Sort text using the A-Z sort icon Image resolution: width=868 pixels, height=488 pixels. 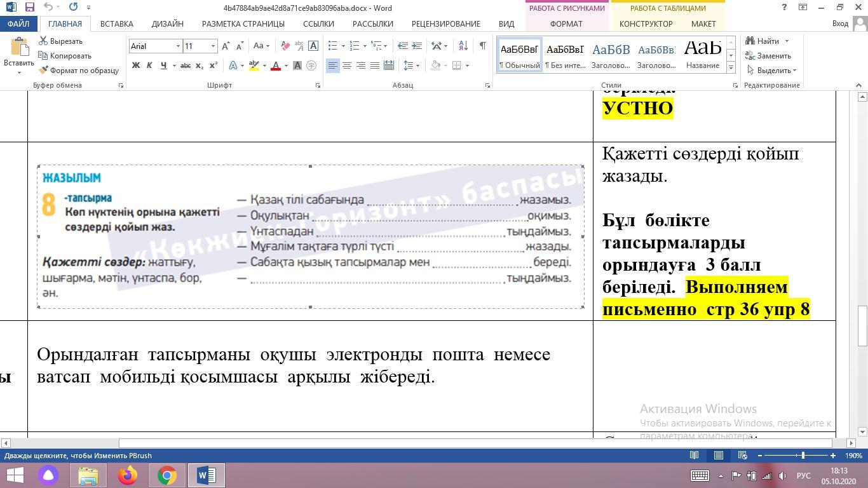(x=463, y=46)
